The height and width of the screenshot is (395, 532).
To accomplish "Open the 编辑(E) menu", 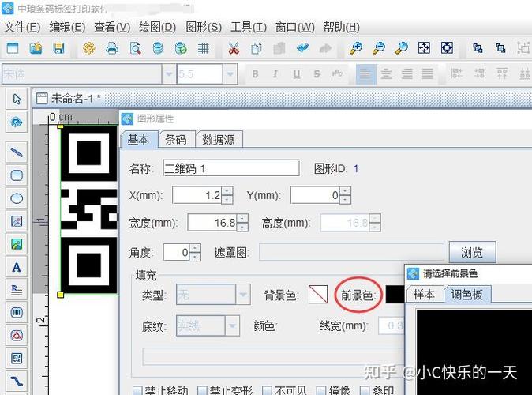I will pos(67,27).
